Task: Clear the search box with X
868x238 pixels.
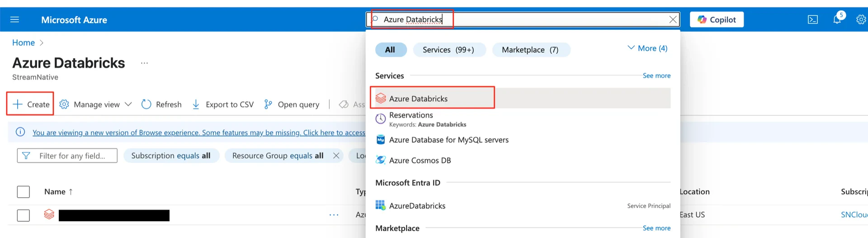Action: point(673,19)
